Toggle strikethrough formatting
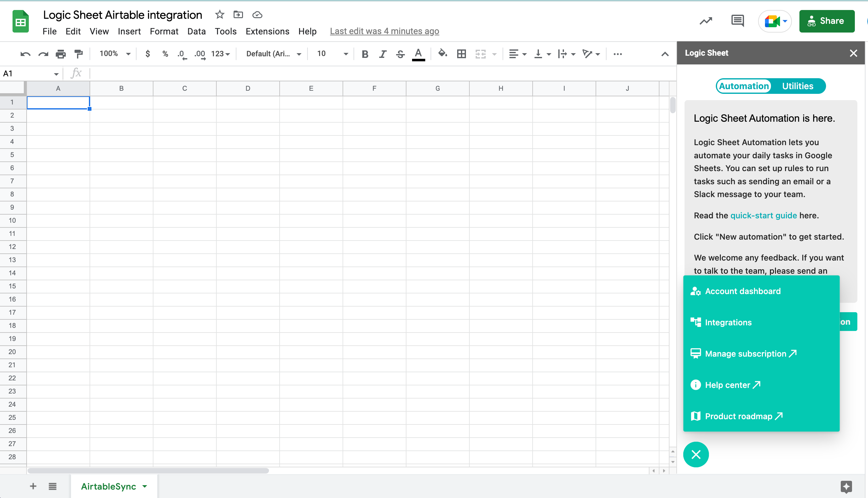The width and height of the screenshot is (868, 498). 400,54
